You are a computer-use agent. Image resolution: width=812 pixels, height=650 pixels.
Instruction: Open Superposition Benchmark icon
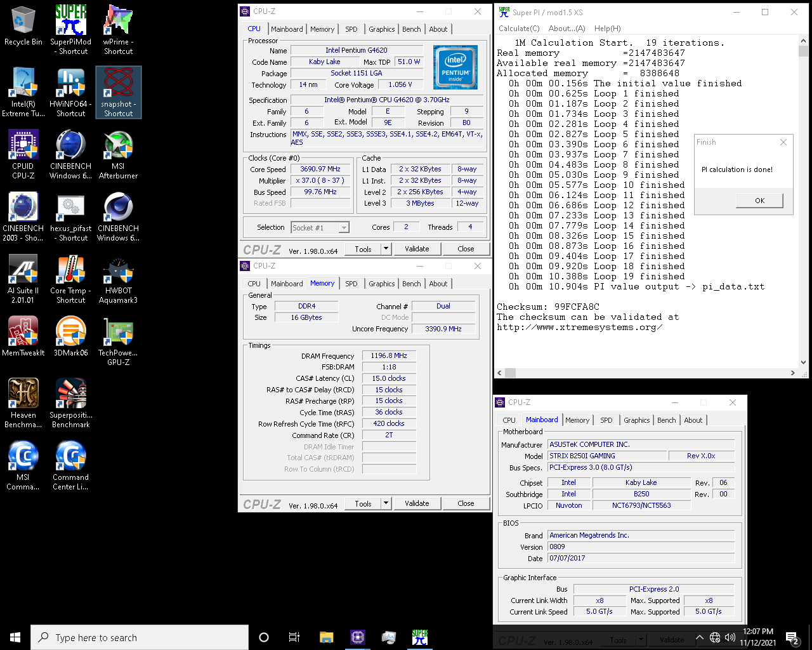[70, 403]
